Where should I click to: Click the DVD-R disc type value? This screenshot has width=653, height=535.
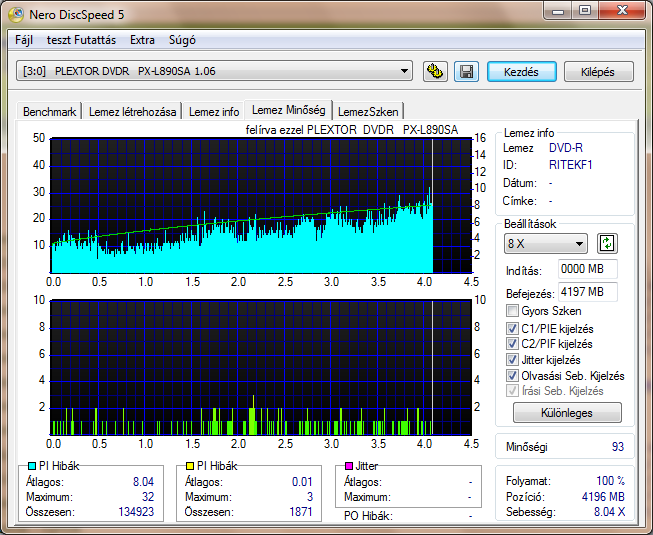click(566, 148)
